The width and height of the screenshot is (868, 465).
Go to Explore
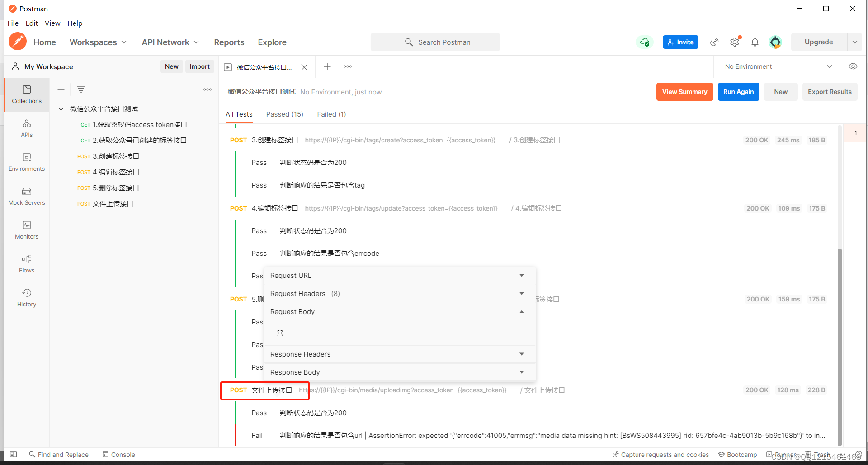[x=272, y=42]
